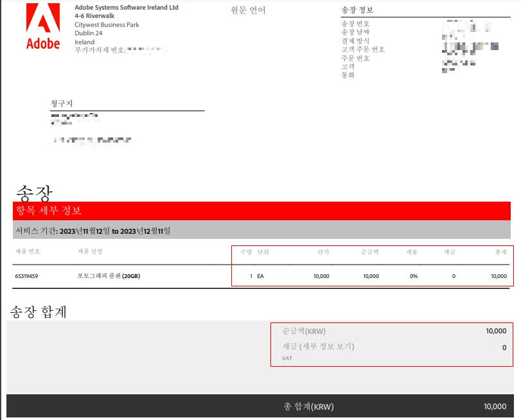Viewport: 521px width, 420px height.
Task: Click the '송장 정보' section heading
Action: [x=357, y=10]
